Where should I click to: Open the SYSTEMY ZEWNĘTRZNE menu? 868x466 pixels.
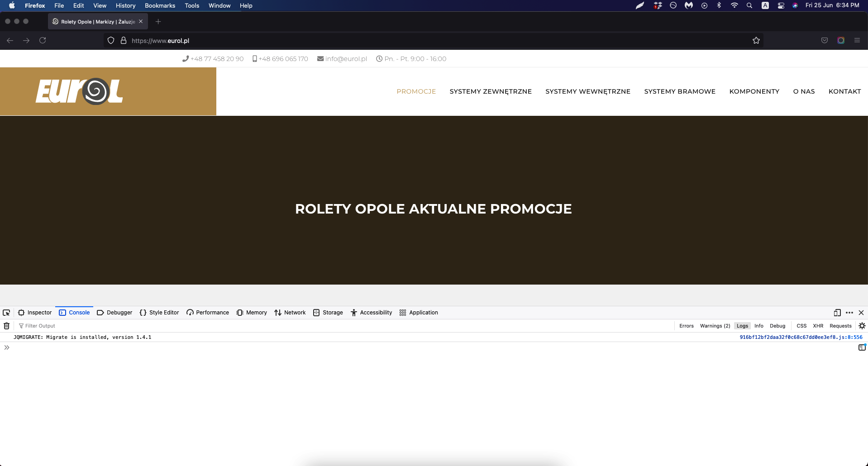pos(491,91)
